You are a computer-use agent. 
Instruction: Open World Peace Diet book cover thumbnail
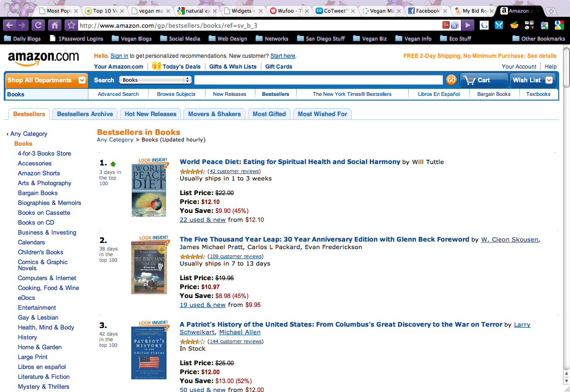(149, 189)
